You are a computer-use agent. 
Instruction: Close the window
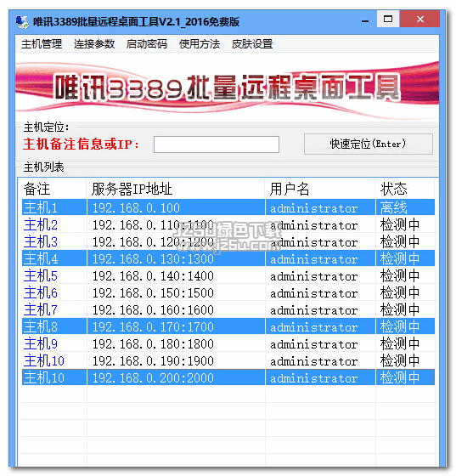[x=420, y=19]
